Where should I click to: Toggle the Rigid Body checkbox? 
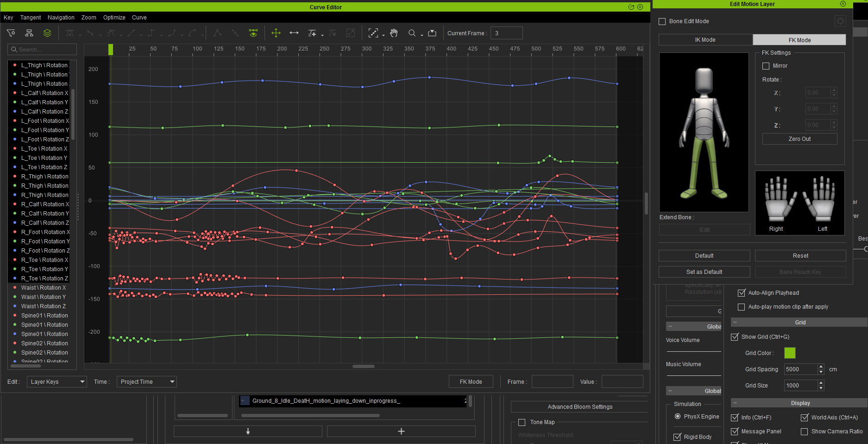click(677, 437)
